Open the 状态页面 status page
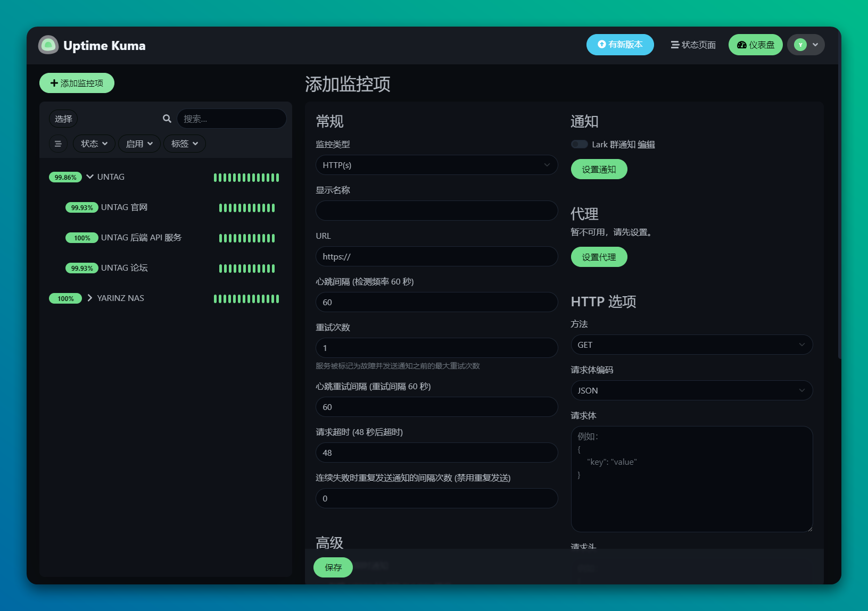The height and width of the screenshot is (611, 868). pos(693,45)
